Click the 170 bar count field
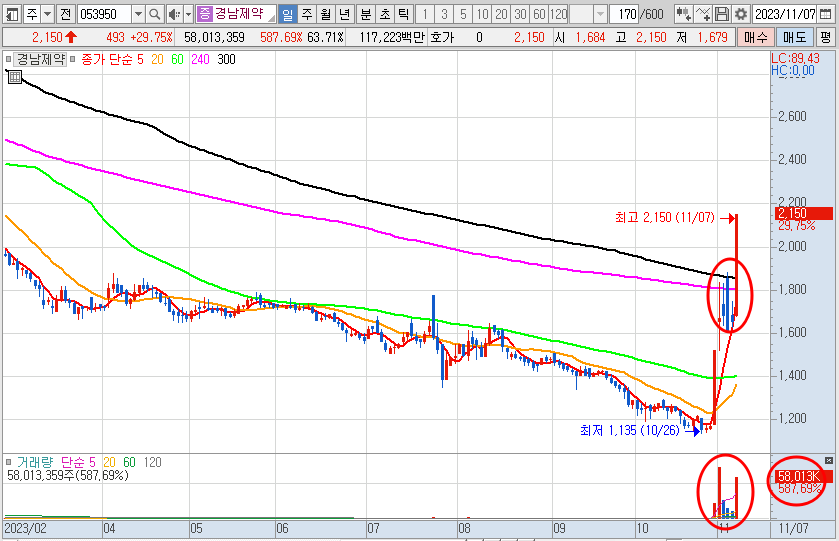Viewport: 839px width, 541px height. coord(626,14)
